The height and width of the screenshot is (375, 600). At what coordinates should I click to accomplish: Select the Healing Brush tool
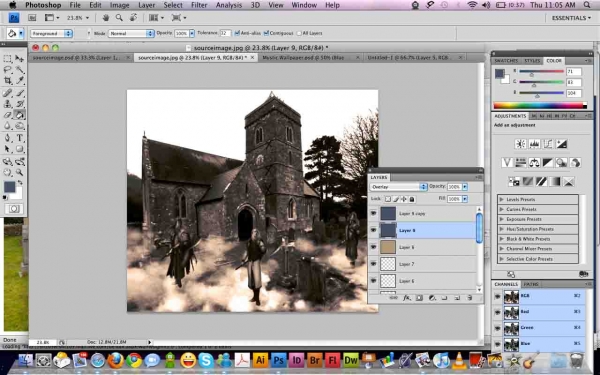click(7, 93)
